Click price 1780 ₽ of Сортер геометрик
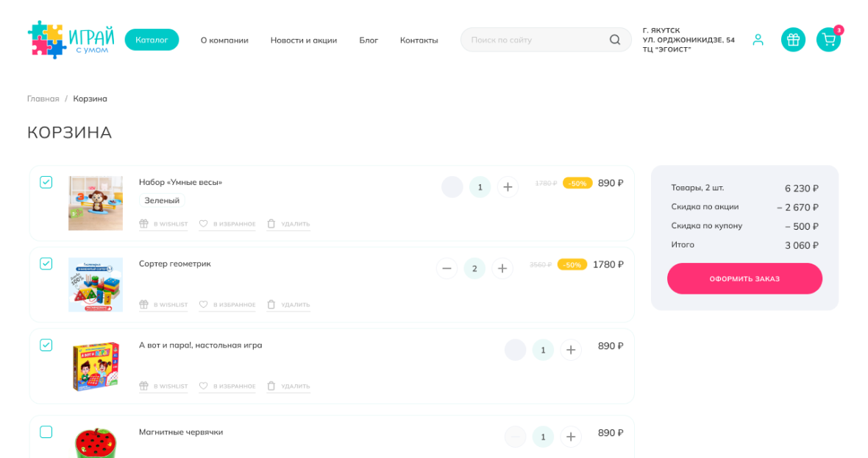The width and height of the screenshot is (868, 458). pos(608,265)
